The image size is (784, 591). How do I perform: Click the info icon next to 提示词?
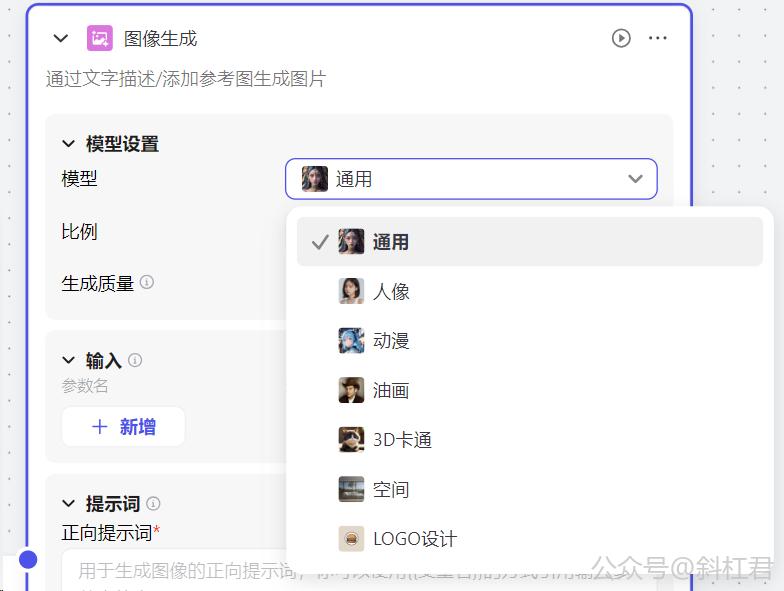(x=153, y=504)
